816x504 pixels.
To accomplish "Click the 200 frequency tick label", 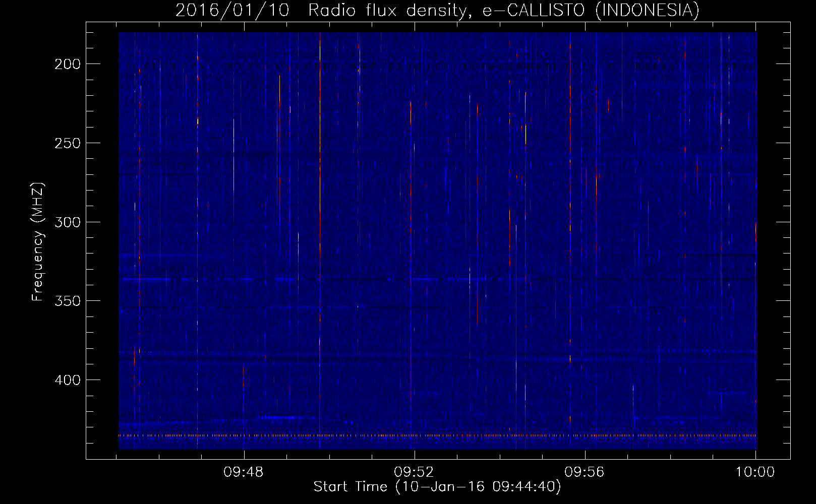I will (68, 64).
